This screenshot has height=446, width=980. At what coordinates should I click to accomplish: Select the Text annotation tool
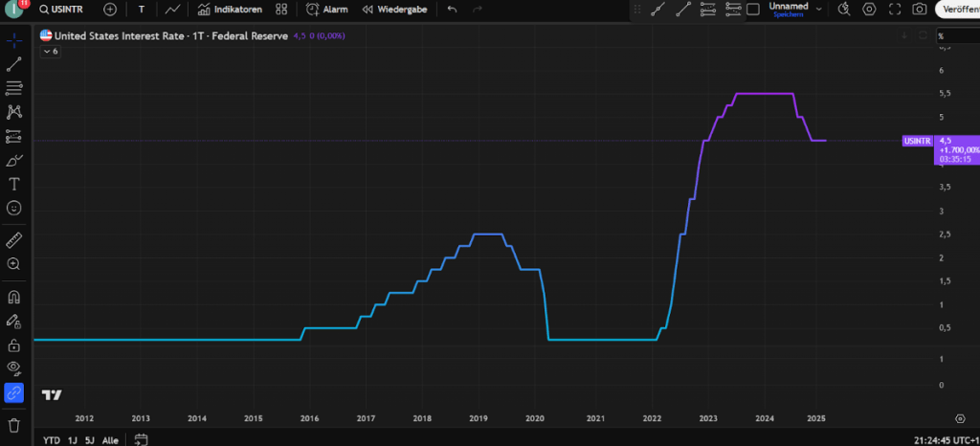pyautogui.click(x=14, y=183)
